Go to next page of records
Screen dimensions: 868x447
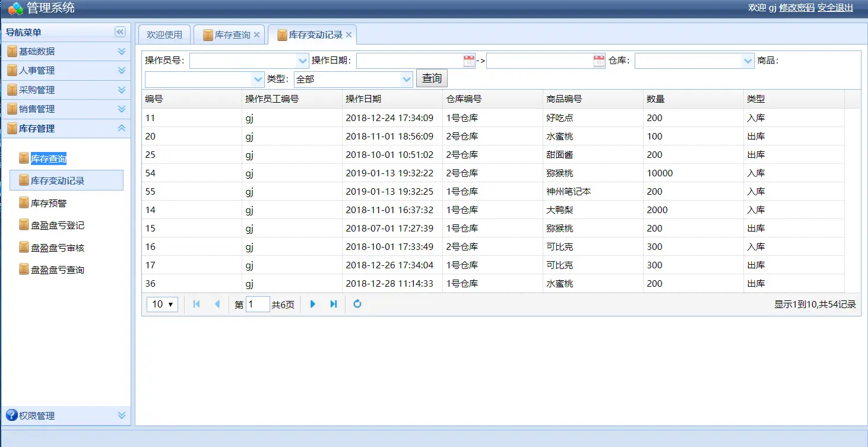[313, 304]
